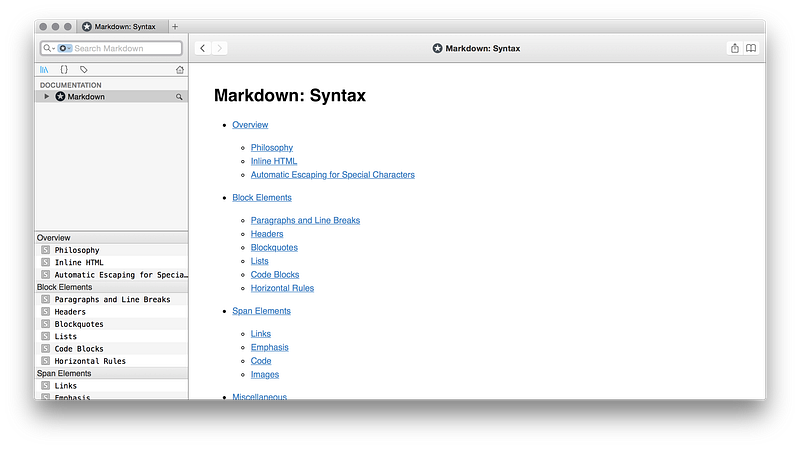The width and height of the screenshot is (800, 449).
Task: Open the Blockquotes link in page
Action: [x=274, y=247]
